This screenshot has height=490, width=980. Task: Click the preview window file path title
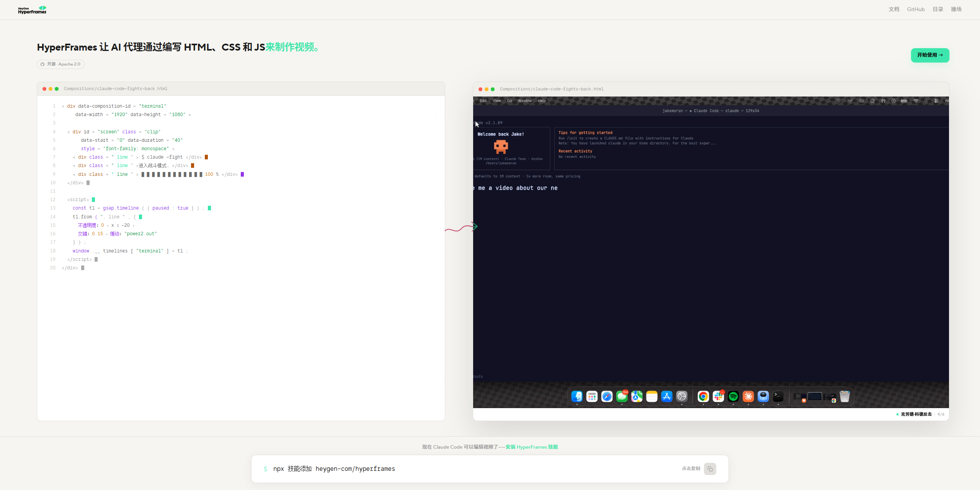tap(552, 89)
